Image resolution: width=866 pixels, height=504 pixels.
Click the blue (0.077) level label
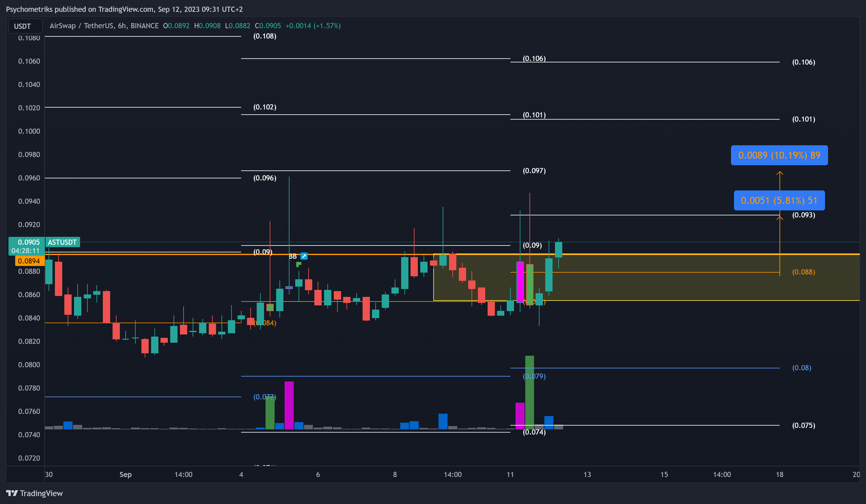[x=265, y=397]
